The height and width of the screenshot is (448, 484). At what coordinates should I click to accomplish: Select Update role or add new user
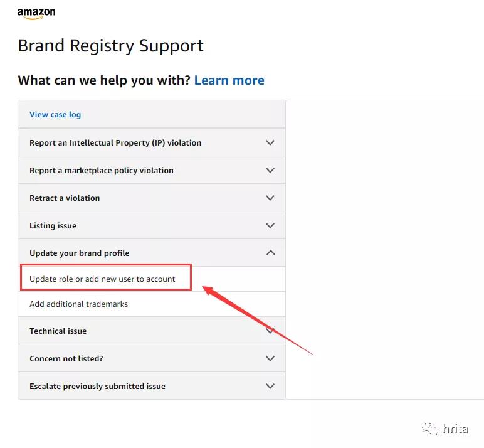102,279
